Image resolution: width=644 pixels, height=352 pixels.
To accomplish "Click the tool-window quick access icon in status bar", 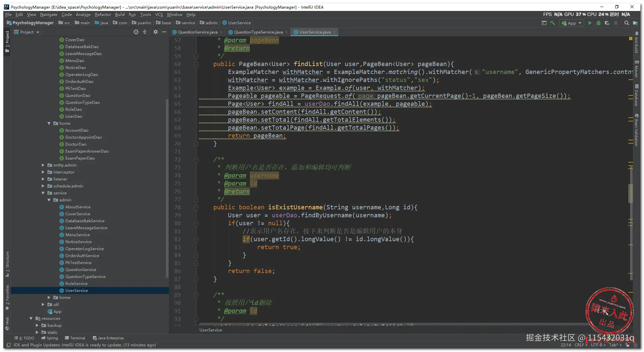I will (x=9, y=345).
